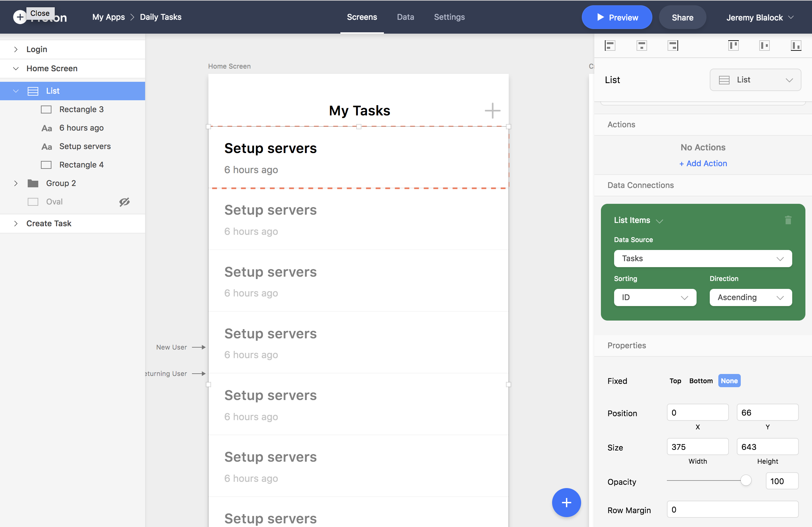Delete the List Items data connection
The image size is (812, 527).
click(788, 220)
